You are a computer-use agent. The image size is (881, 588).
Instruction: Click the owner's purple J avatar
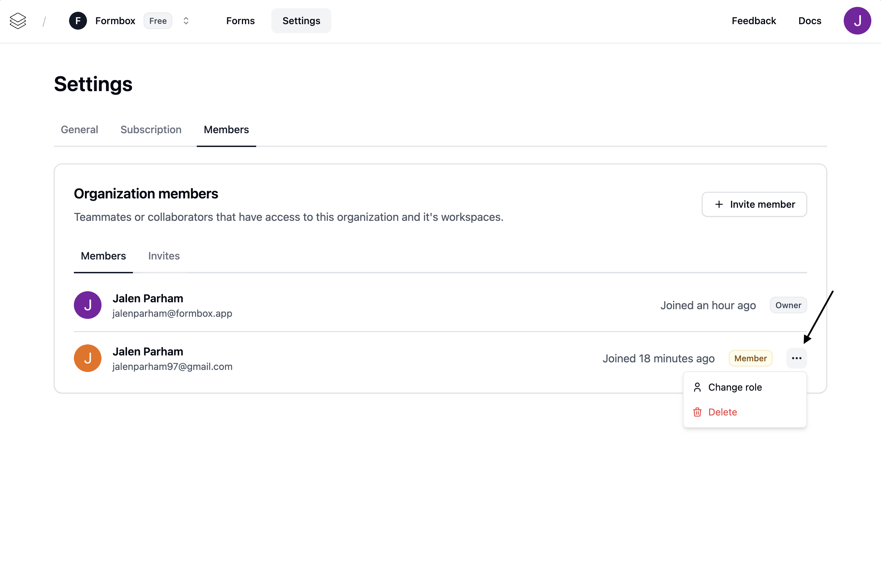coord(88,305)
